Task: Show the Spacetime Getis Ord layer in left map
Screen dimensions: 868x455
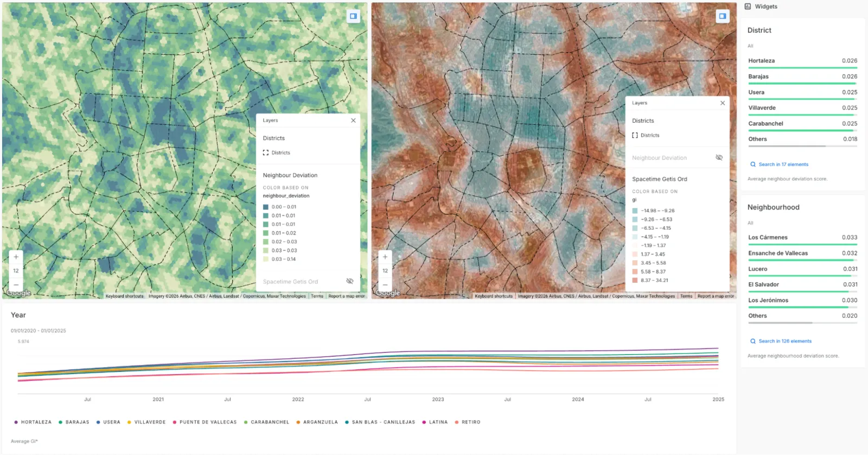Action: point(350,281)
